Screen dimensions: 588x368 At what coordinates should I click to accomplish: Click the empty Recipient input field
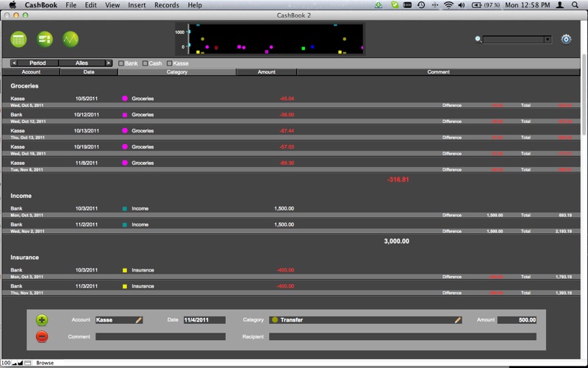tap(403, 336)
